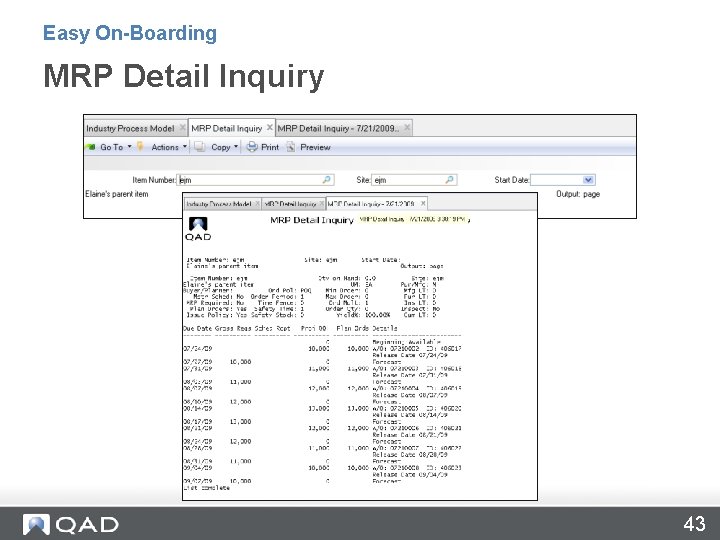Click the QAD logo in report header
Image resolution: width=720 pixels, height=540 pixels.
pyautogui.click(x=198, y=229)
